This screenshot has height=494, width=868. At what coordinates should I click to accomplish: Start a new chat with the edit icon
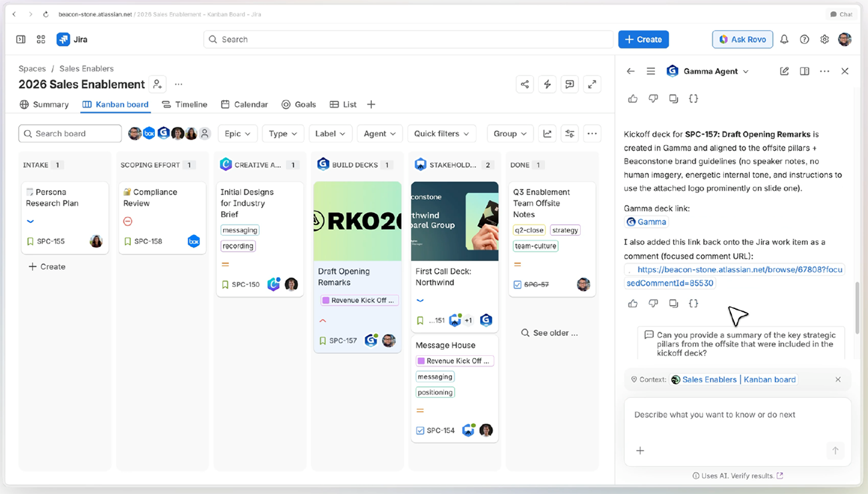[785, 71]
